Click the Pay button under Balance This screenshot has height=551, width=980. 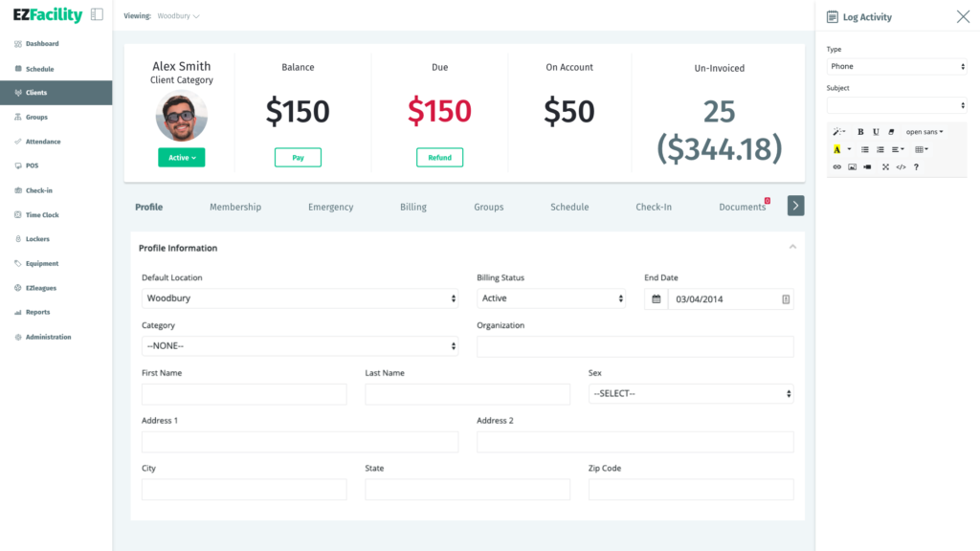(298, 155)
